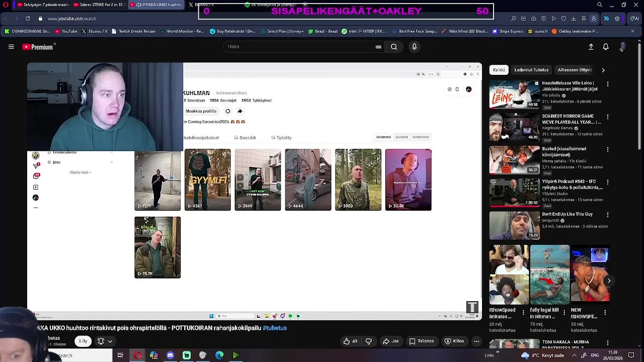Click the YouTube search magnifier button
Screen dimensions: 644x362
coord(394,47)
